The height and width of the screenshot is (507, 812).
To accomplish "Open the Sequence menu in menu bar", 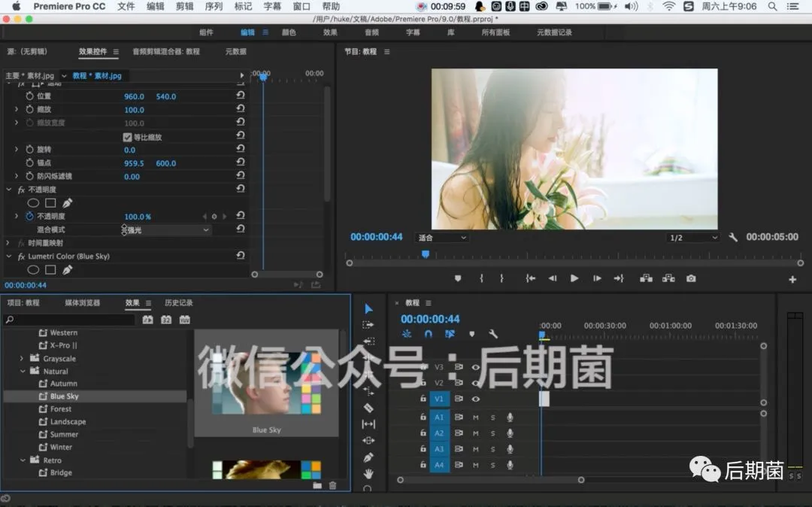I will coord(214,6).
